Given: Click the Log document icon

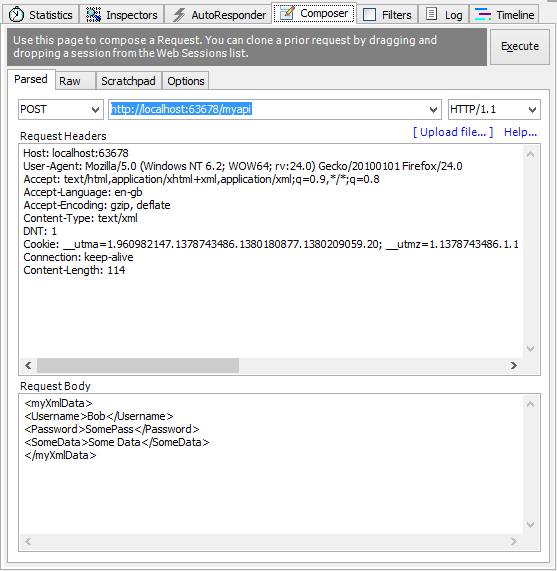Looking at the screenshot, I should pos(431,14).
